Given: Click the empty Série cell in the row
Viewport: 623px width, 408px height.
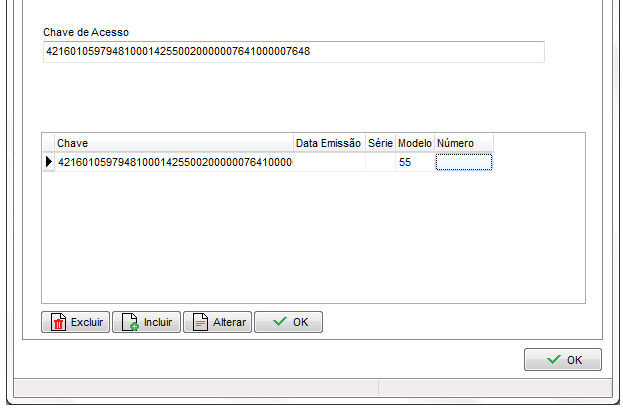Looking at the screenshot, I should [x=380, y=162].
